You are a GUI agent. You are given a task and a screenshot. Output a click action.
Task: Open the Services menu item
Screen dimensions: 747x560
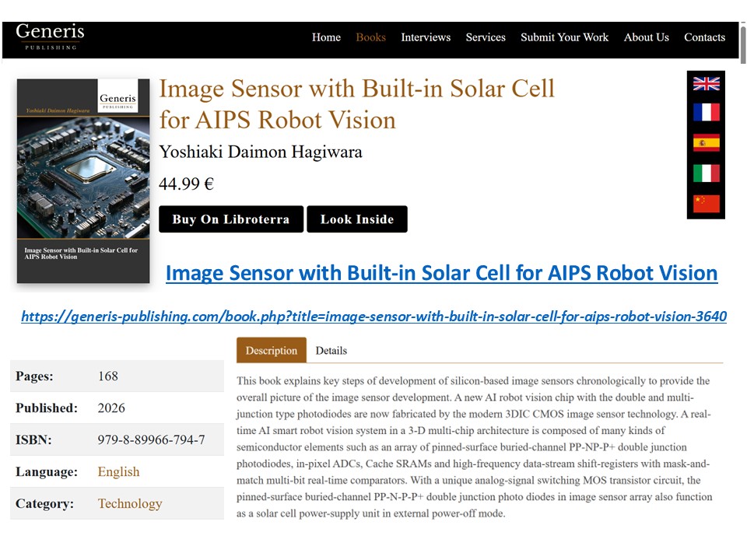point(486,37)
